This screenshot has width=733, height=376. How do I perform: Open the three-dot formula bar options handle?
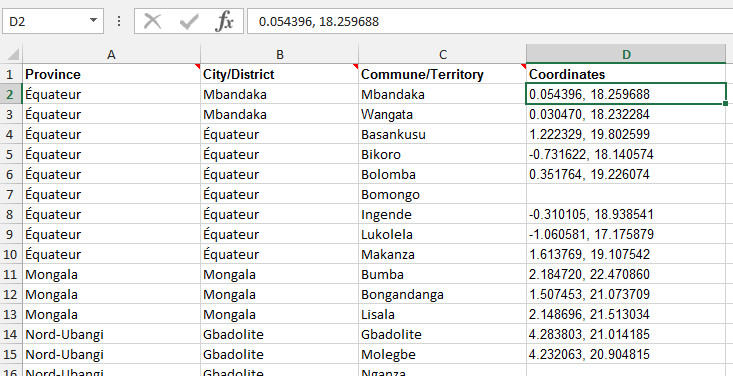coord(119,22)
